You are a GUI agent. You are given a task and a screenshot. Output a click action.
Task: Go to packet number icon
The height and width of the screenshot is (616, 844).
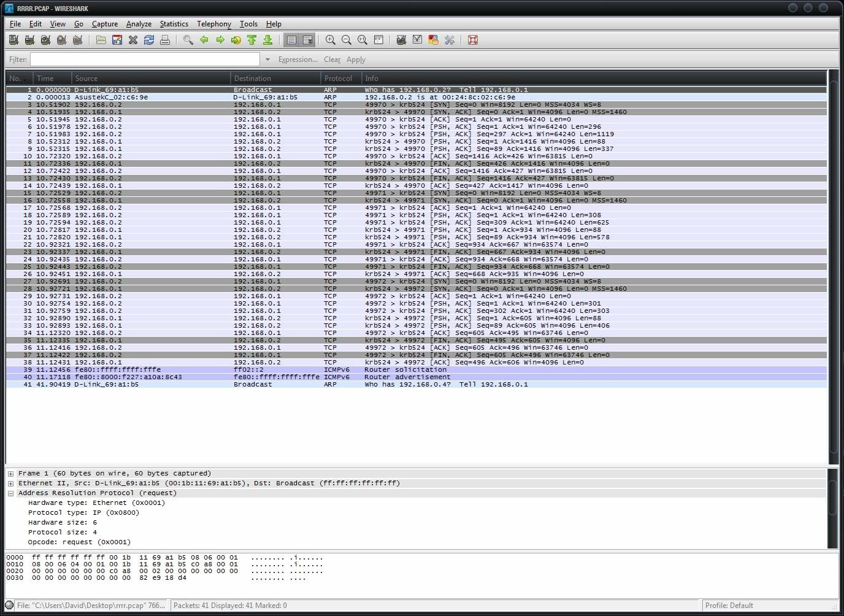(x=236, y=40)
